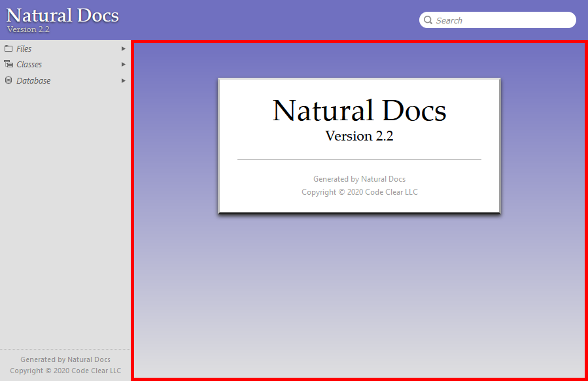Viewport: 588px width, 381px height.
Task: Select Database in the navigation sidebar
Action: [x=34, y=80]
